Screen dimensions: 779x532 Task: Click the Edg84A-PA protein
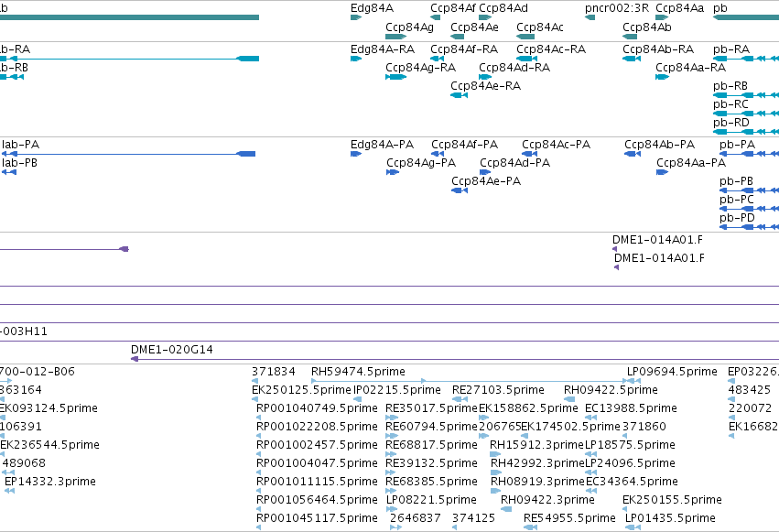(356, 154)
